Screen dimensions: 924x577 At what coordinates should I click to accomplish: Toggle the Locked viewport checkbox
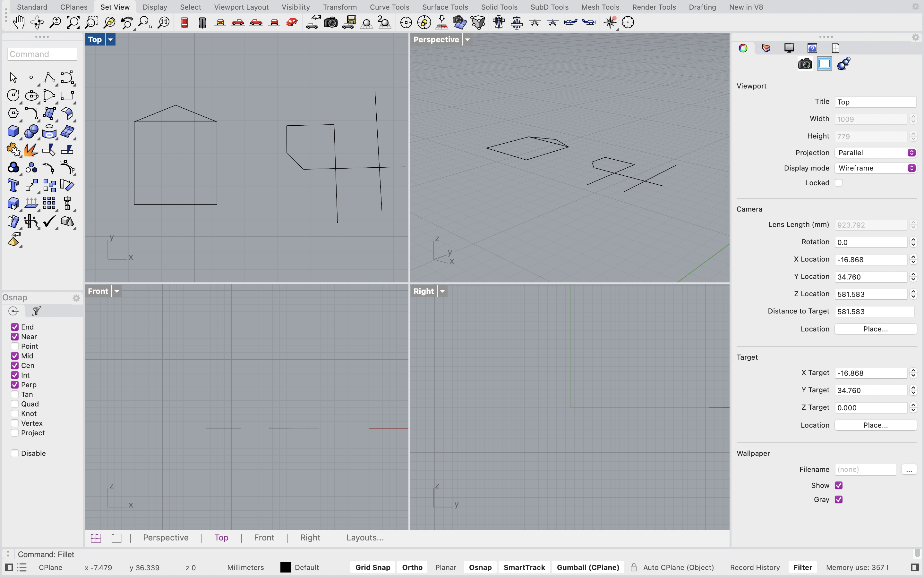point(839,183)
